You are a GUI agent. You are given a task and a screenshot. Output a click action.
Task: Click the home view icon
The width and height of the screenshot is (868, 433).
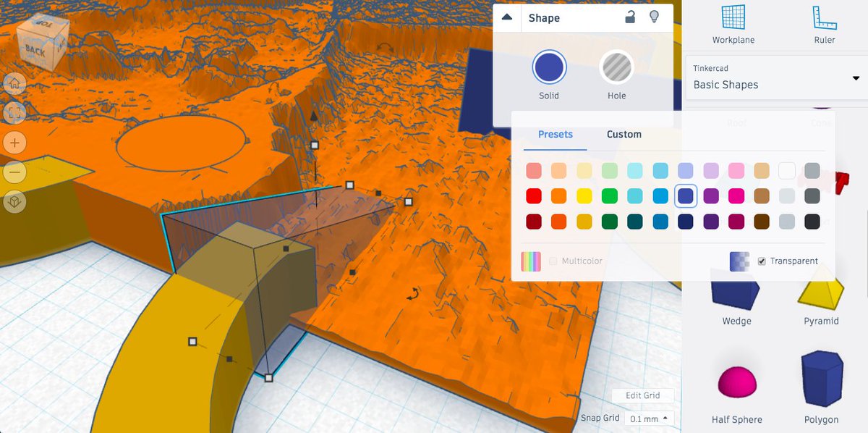[14, 83]
